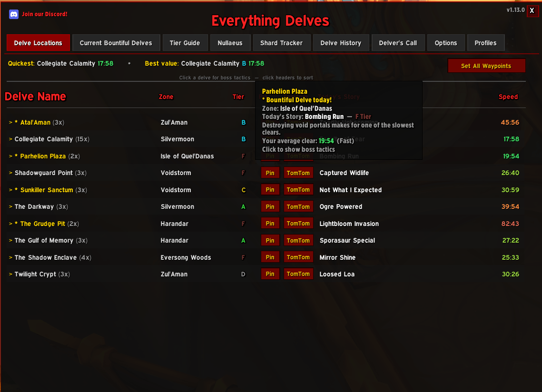The image size is (542, 392).
Task: Open the Current Bountiful Delves tab
Action: tap(116, 43)
